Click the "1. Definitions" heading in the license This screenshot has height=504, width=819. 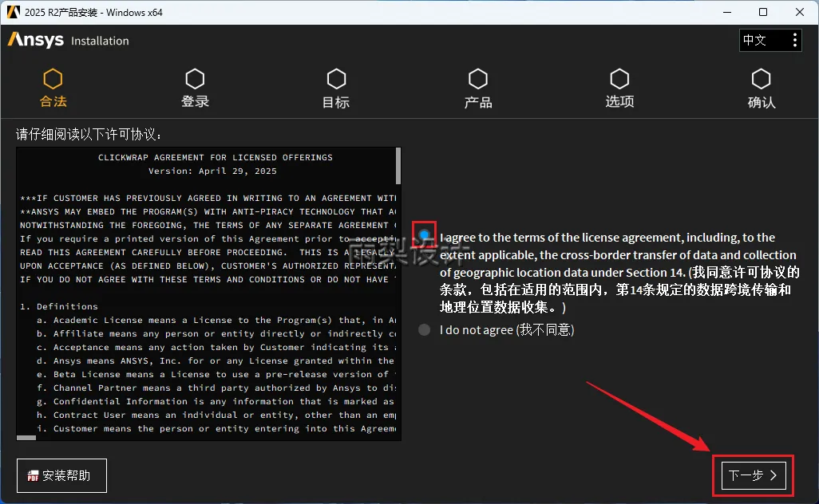tap(59, 306)
